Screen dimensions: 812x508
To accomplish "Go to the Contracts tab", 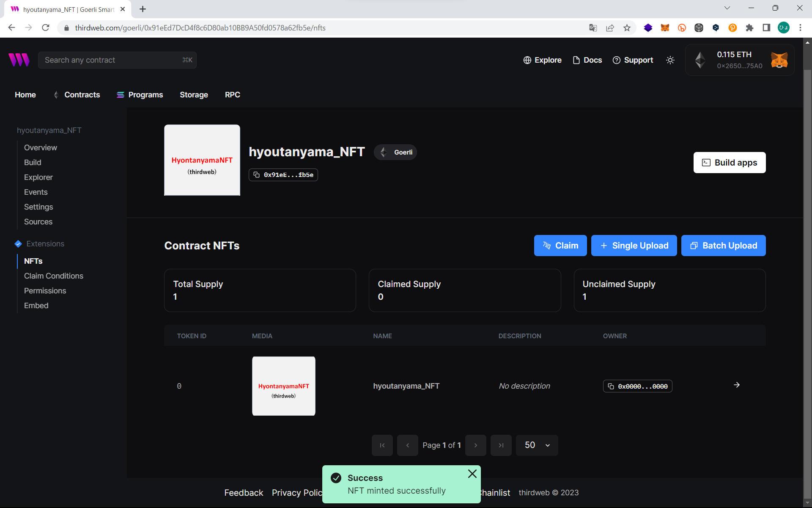I will click(82, 95).
